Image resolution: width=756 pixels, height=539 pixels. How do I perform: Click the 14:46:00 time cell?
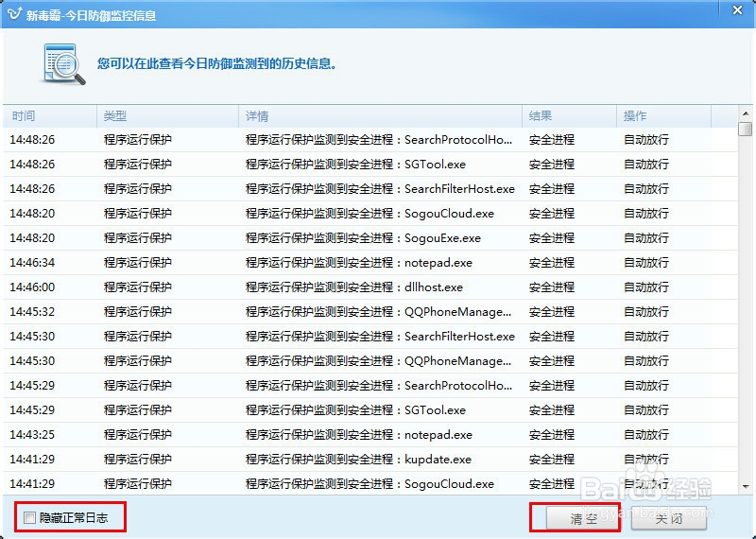(32, 287)
